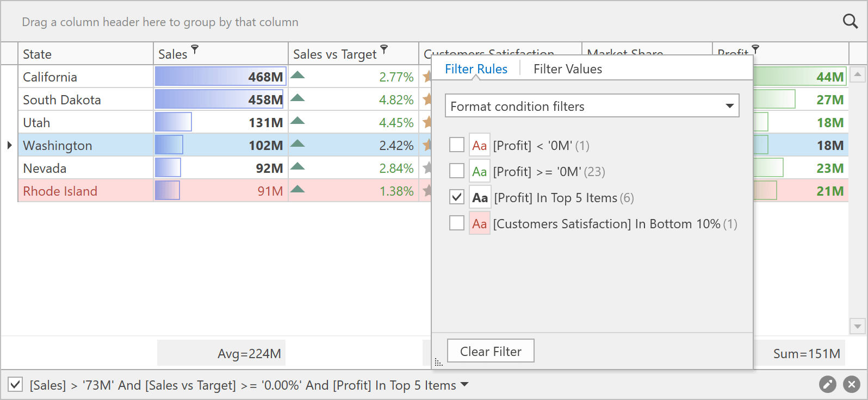Open the Format condition filters dropdown
868x400 pixels.
click(x=729, y=106)
